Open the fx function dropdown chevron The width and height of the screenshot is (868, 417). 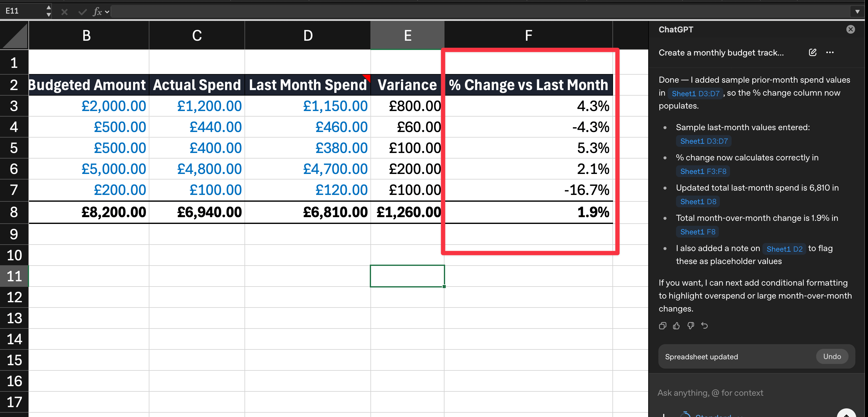click(107, 12)
